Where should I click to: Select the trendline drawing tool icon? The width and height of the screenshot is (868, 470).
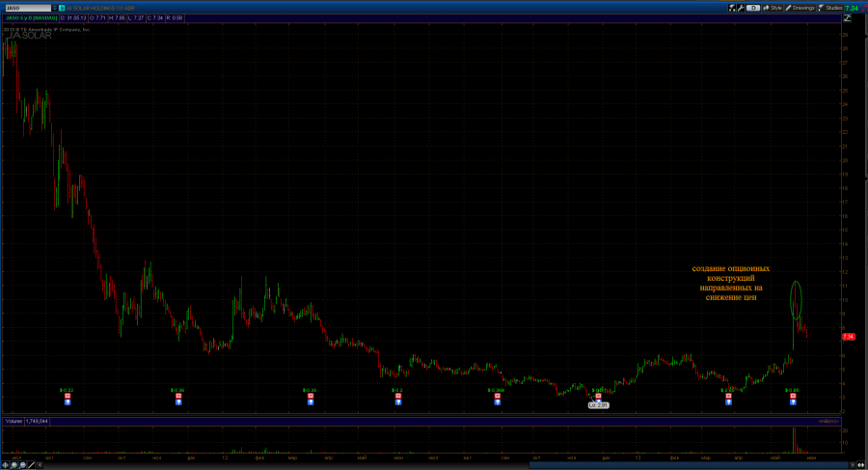pos(32,465)
